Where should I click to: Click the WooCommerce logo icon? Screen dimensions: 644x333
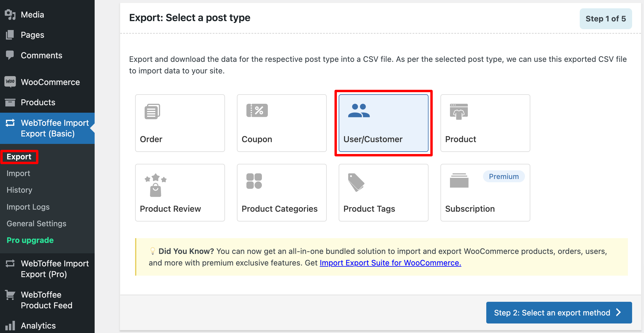point(10,82)
